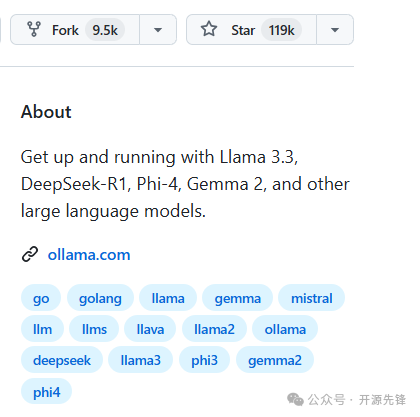Select the mistral topic tag
This screenshot has width=420, height=417.
pos(312,298)
